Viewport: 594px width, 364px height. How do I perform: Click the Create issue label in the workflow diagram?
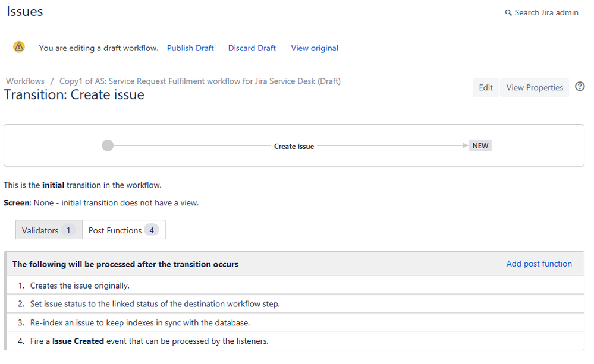click(x=294, y=146)
